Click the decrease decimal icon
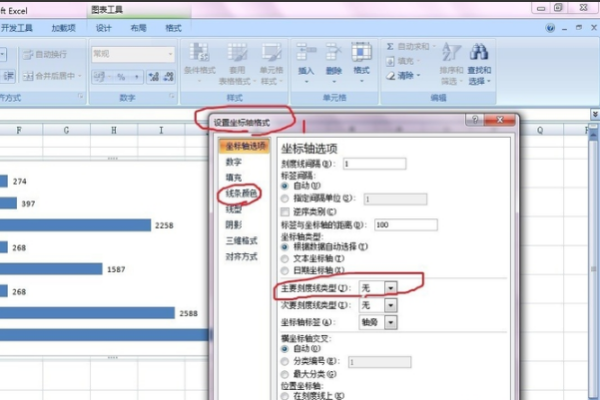Image resolution: width=600 pixels, height=400 pixels. coord(168,77)
